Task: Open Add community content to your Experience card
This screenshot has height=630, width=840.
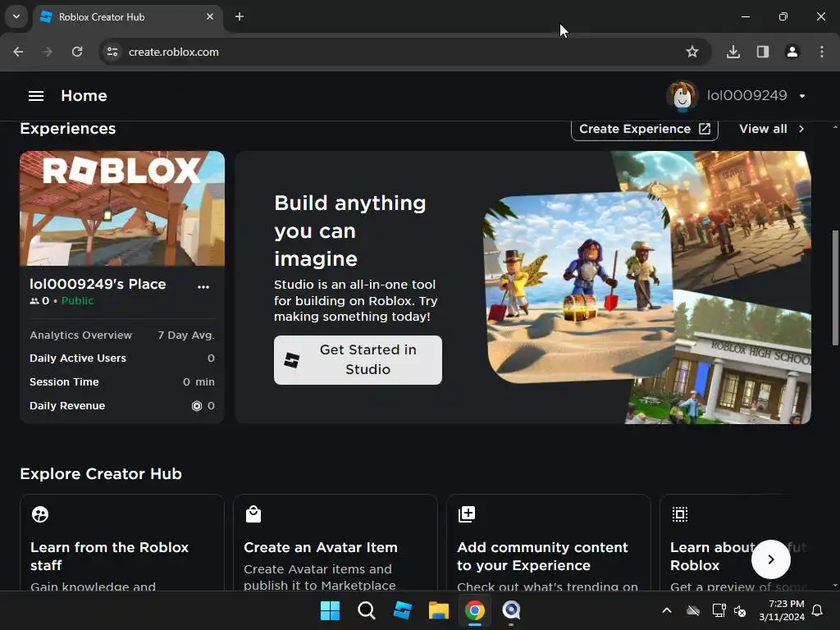Action: point(549,543)
